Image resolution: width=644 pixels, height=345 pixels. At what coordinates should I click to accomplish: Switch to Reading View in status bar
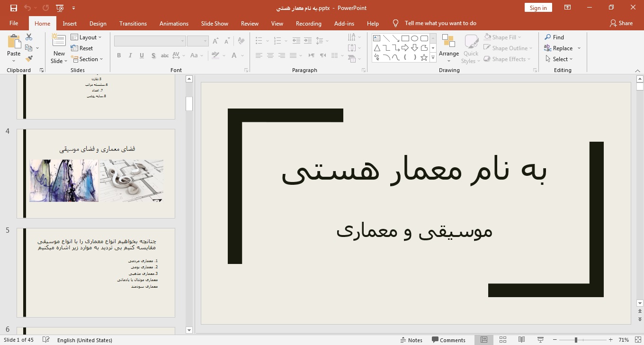pos(521,340)
